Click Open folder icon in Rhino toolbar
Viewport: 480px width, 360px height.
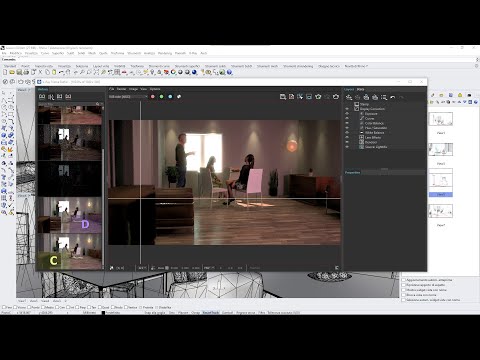tap(12, 72)
